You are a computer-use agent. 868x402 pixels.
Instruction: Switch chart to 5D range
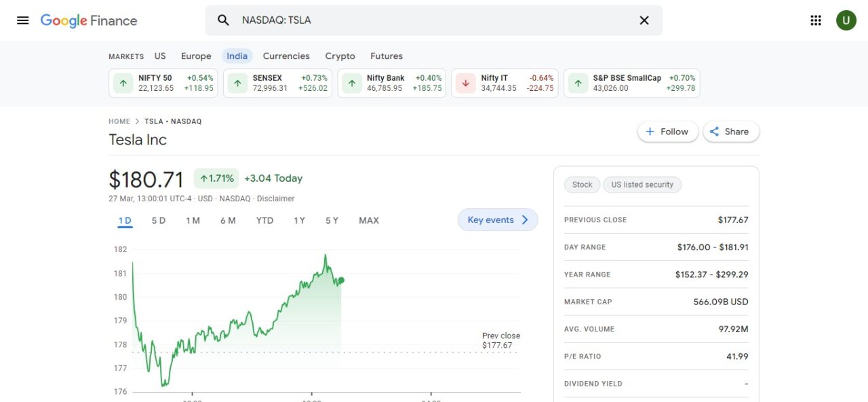pyautogui.click(x=159, y=220)
